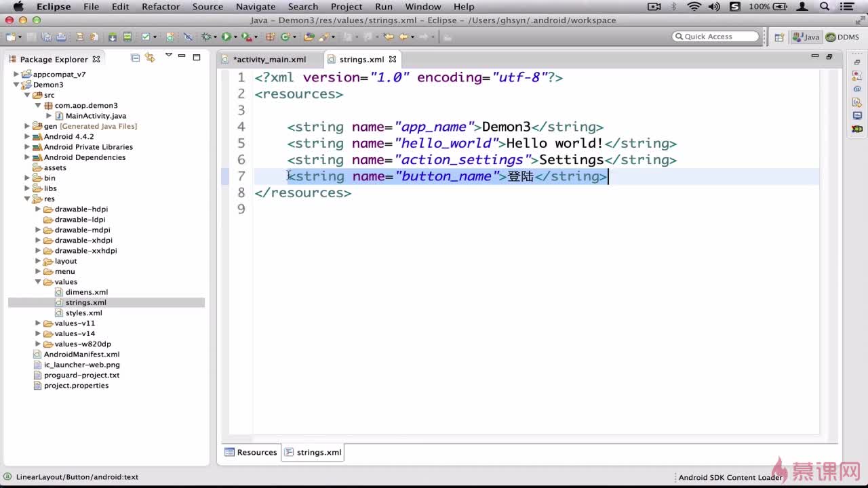Minimize the Package Explorer panel
This screenshot has width=868, height=488.
182,56
